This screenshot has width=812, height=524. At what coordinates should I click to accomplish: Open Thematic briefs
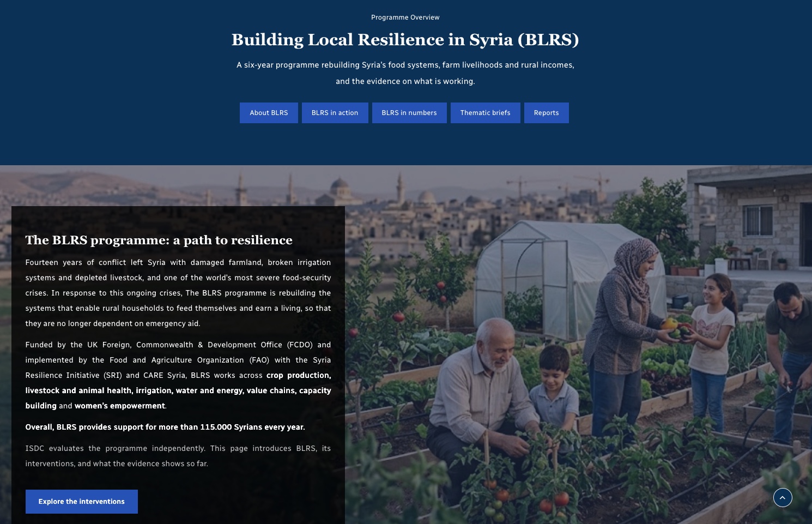tap(485, 113)
